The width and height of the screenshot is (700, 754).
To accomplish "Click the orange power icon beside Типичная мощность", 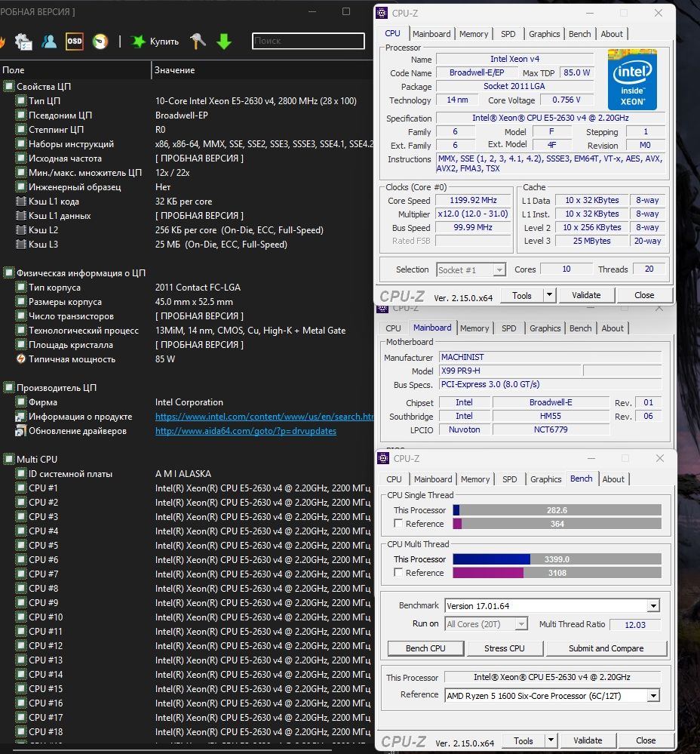I will tap(20, 359).
